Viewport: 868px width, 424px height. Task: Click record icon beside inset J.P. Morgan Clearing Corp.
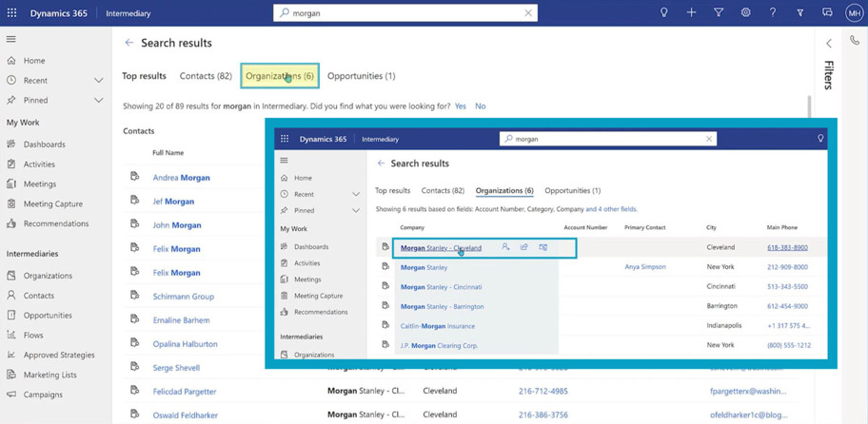coord(385,344)
